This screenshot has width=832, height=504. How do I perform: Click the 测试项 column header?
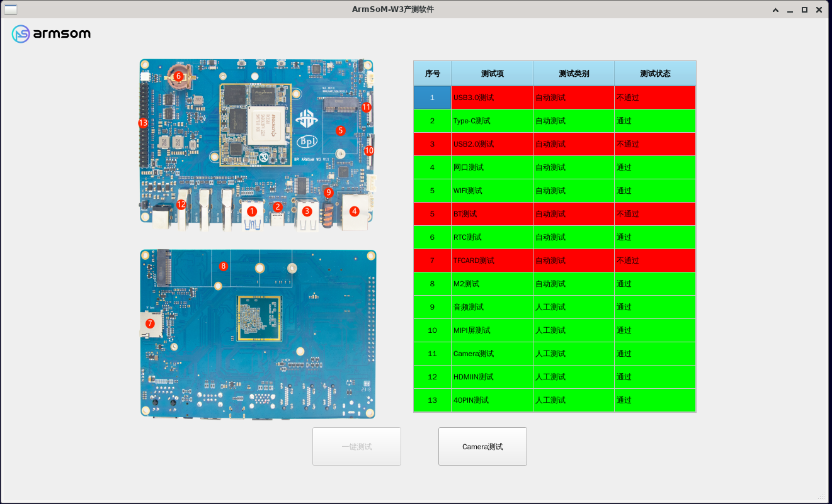pyautogui.click(x=493, y=74)
